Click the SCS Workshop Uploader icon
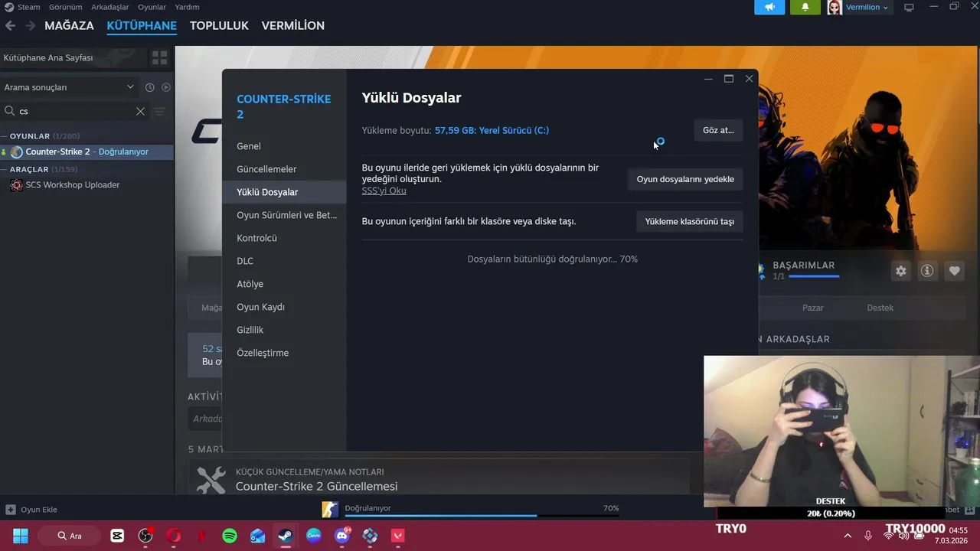This screenshot has height=551, width=980. [16, 184]
